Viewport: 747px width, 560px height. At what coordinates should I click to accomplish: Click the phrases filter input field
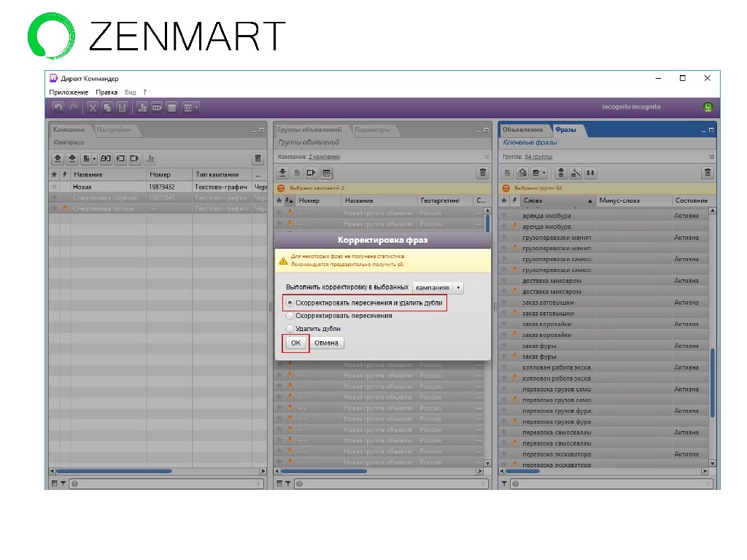pos(612,484)
